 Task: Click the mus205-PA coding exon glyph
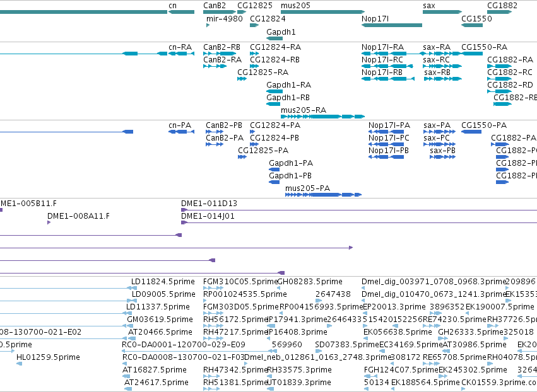[x=323, y=195]
